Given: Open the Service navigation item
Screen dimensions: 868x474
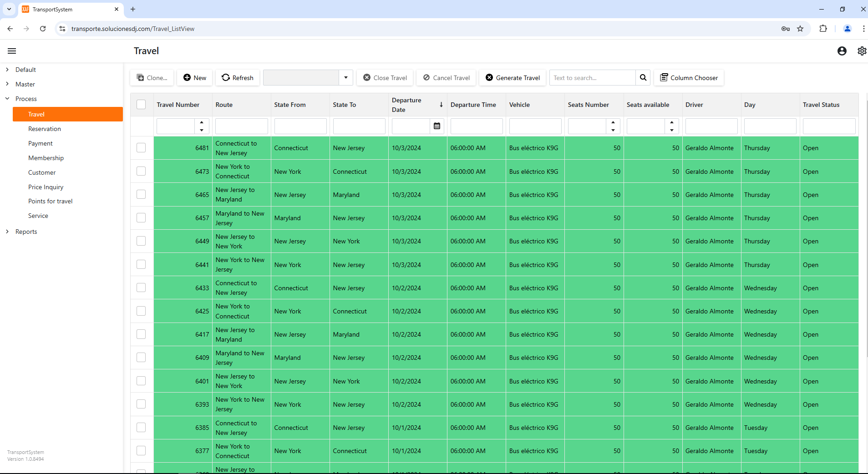Looking at the screenshot, I should pos(68,216).
